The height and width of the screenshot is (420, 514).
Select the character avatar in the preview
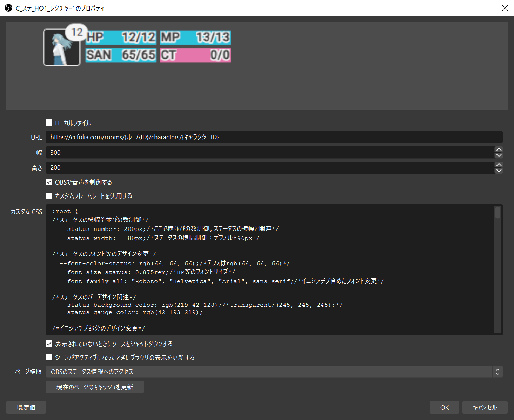(x=62, y=47)
